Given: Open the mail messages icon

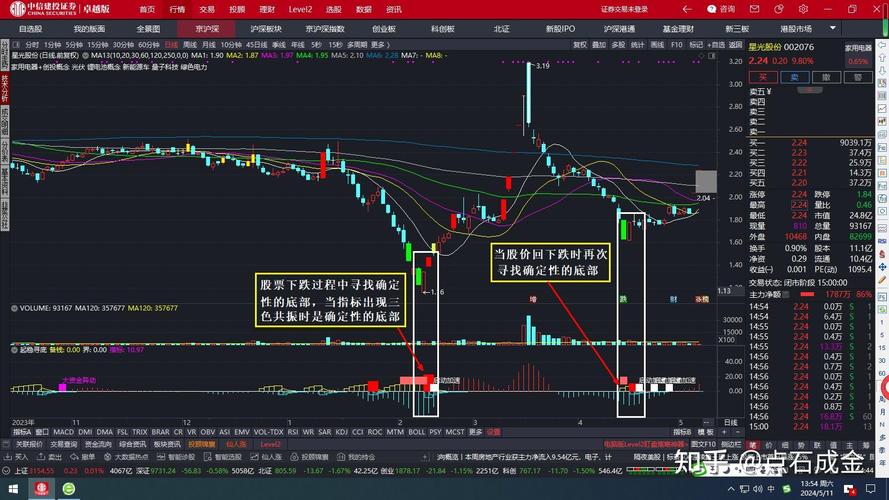Looking at the screenshot, I should coord(754,9).
